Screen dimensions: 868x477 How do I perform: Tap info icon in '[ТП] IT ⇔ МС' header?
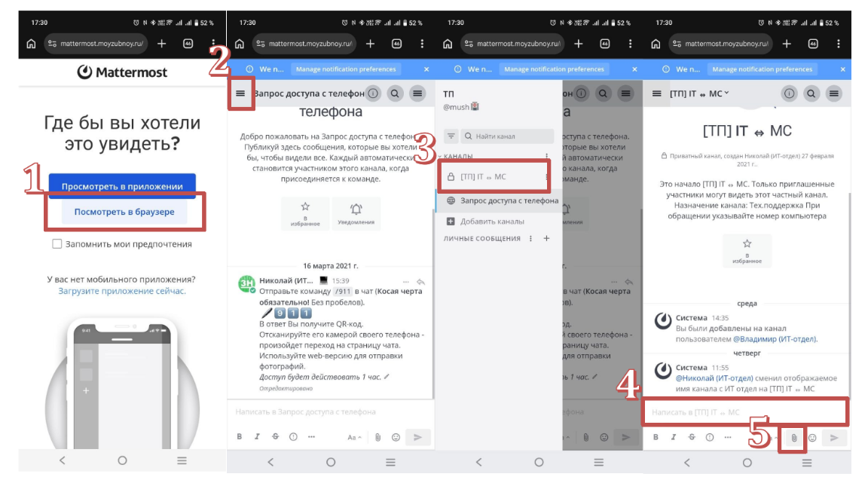click(790, 93)
